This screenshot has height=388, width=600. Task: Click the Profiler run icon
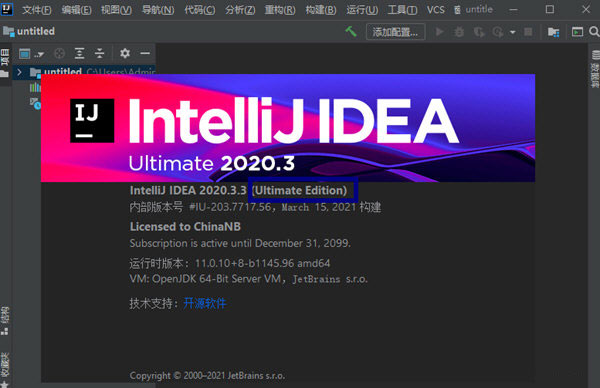tap(498, 32)
